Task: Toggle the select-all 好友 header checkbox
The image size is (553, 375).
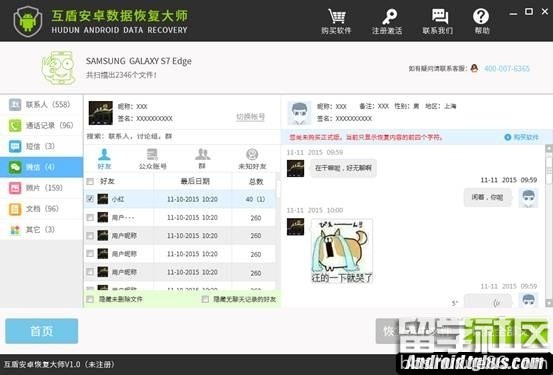Action: tap(90, 181)
